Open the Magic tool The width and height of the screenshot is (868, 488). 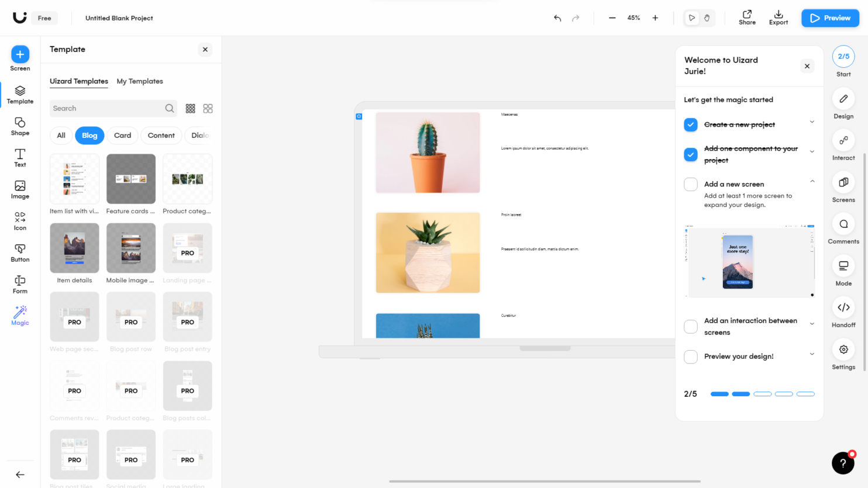[20, 316]
